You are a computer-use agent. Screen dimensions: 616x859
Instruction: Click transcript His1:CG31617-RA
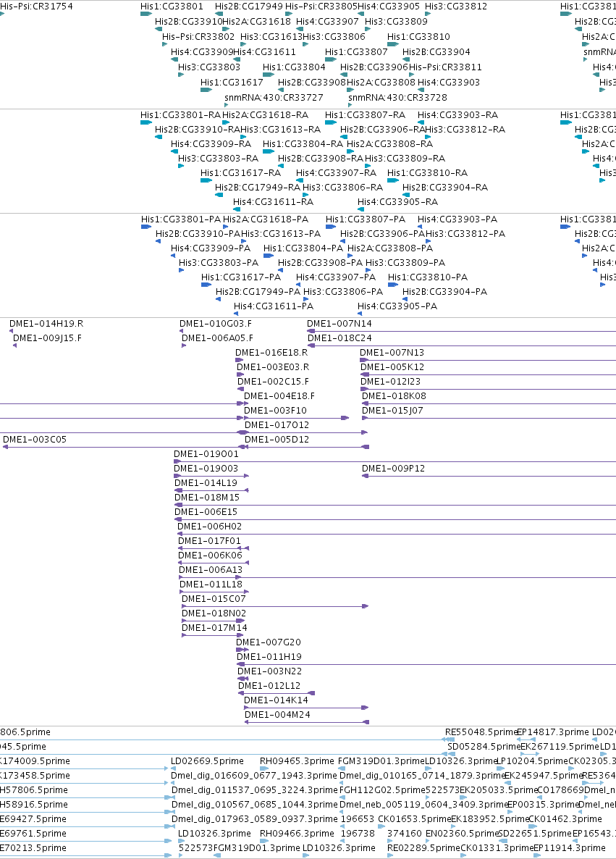click(x=240, y=173)
